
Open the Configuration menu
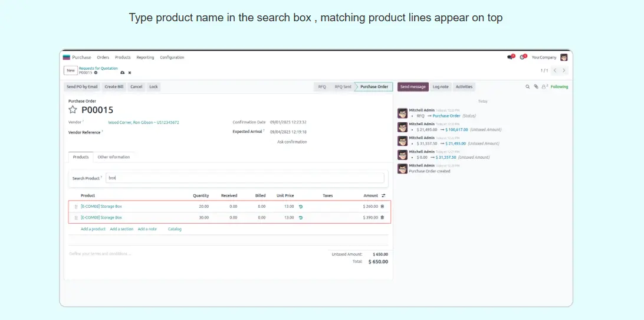tap(172, 57)
